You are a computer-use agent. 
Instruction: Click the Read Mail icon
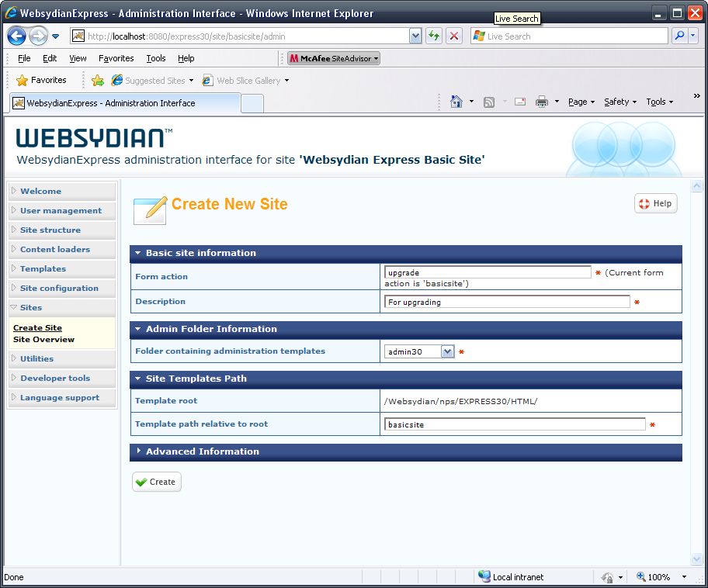520,102
